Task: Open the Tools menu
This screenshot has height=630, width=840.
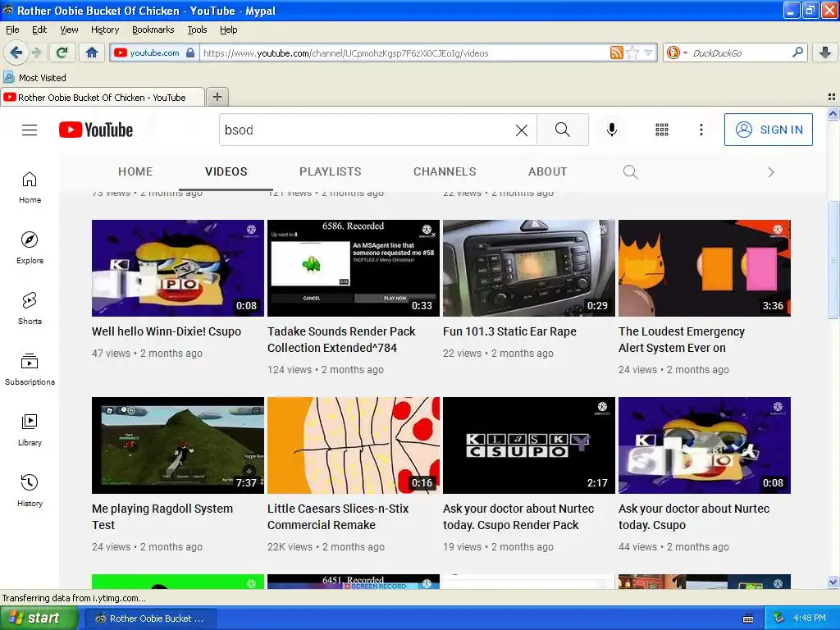Action: click(x=197, y=30)
